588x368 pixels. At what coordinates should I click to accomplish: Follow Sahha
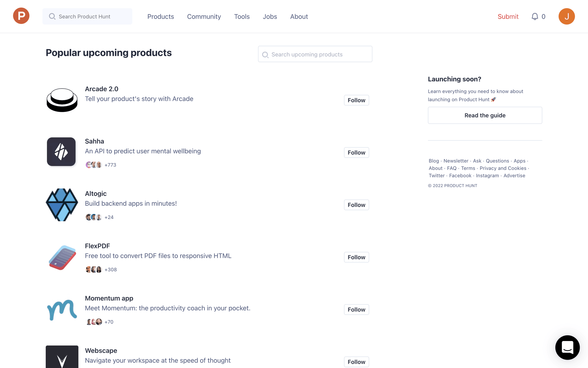coord(356,152)
